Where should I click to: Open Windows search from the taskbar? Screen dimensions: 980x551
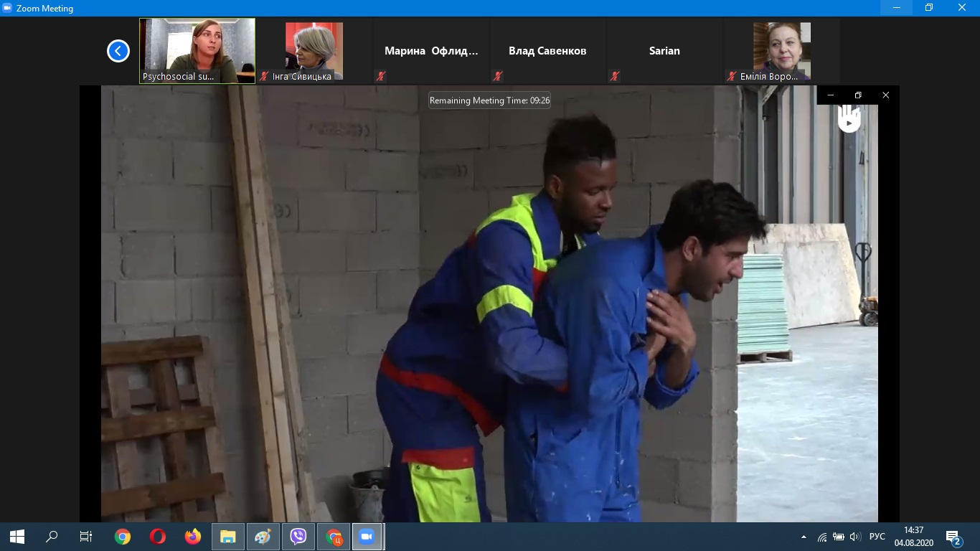point(52,537)
